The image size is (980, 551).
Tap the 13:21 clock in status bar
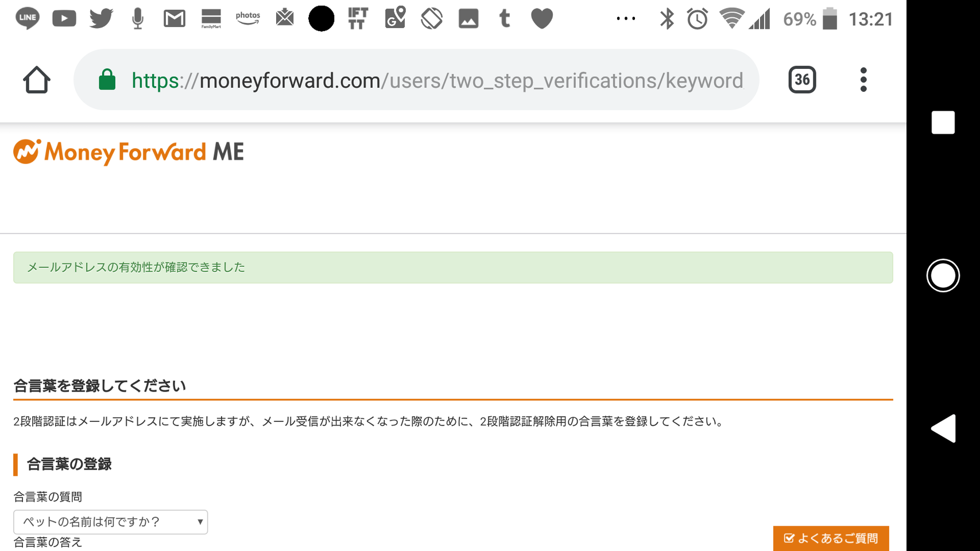point(871,20)
